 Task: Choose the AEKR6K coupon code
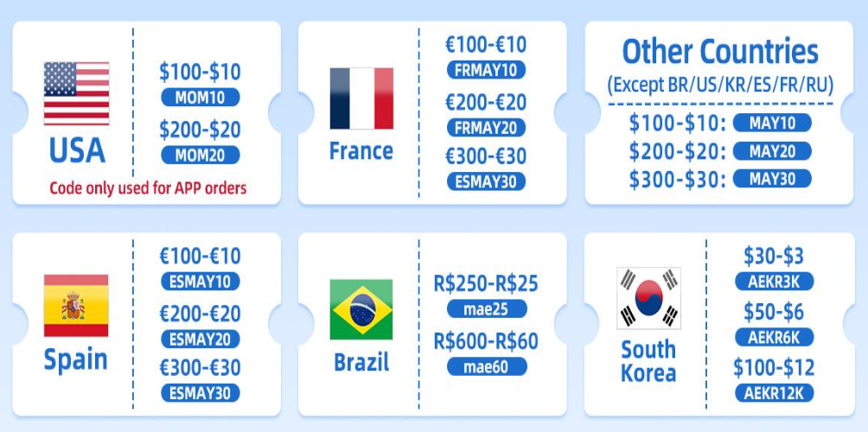pos(774,337)
